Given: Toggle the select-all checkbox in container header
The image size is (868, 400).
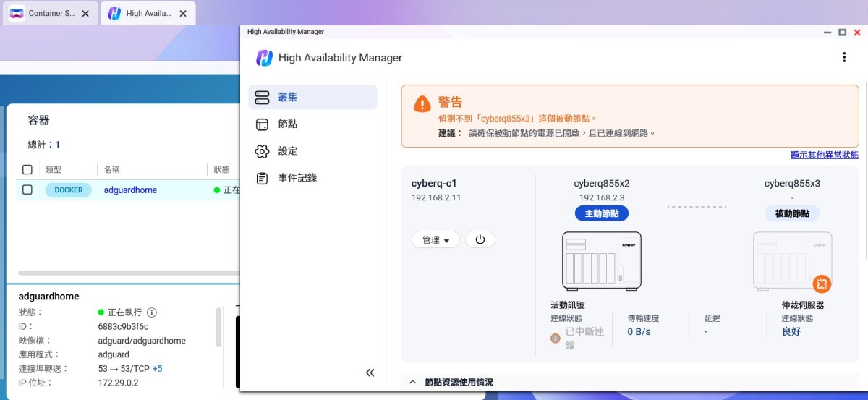Looking at the screenshot, I should pos(27,169).
